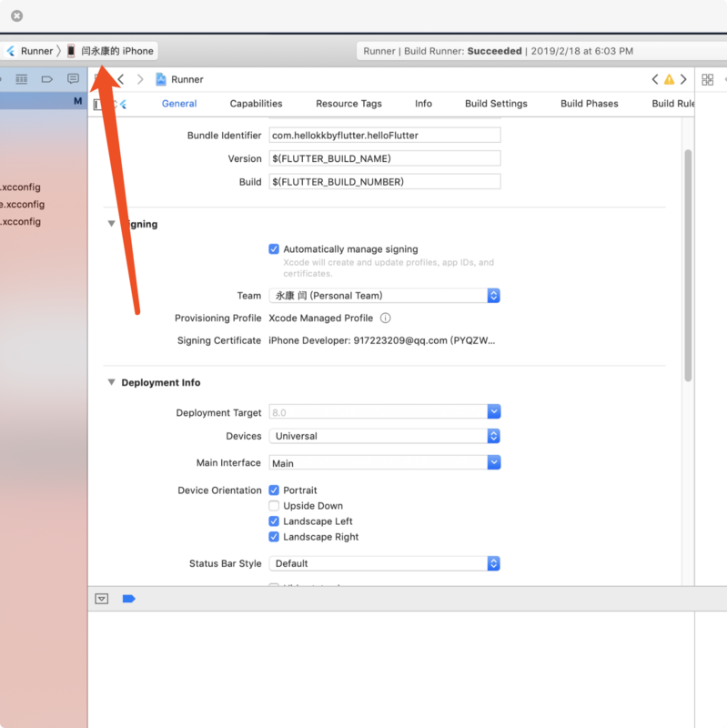Click Runner in the jump bar
727x728 pixels.
point(187,79)
